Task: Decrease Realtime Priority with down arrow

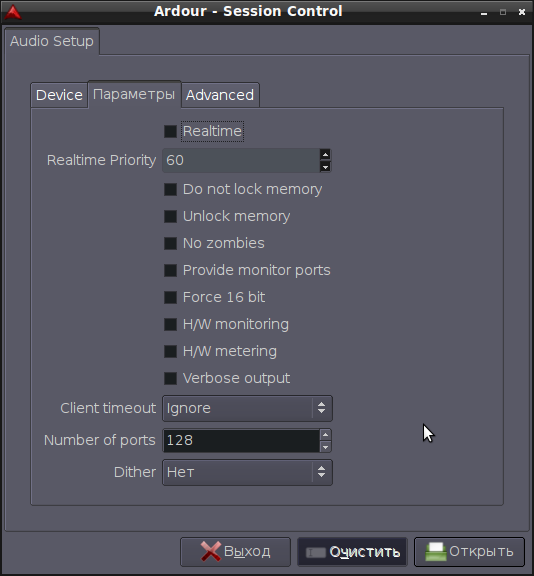Action: [x=325, y=167]
